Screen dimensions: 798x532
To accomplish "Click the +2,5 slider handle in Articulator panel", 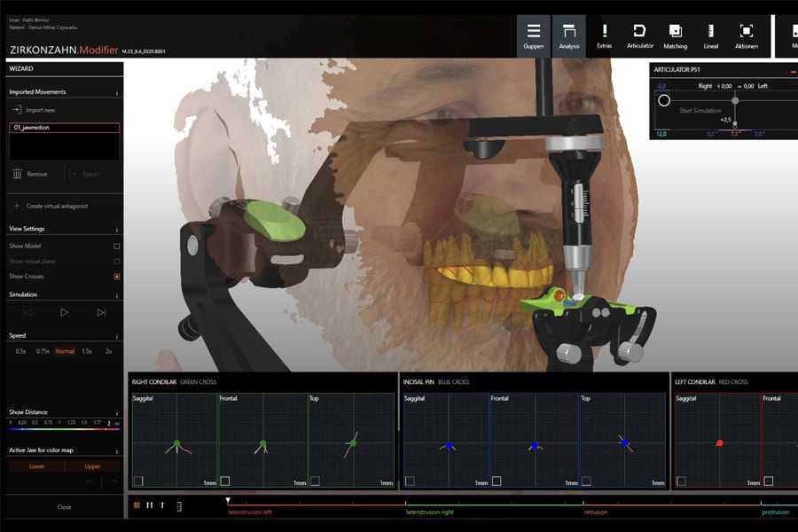I will pos(735,124).
